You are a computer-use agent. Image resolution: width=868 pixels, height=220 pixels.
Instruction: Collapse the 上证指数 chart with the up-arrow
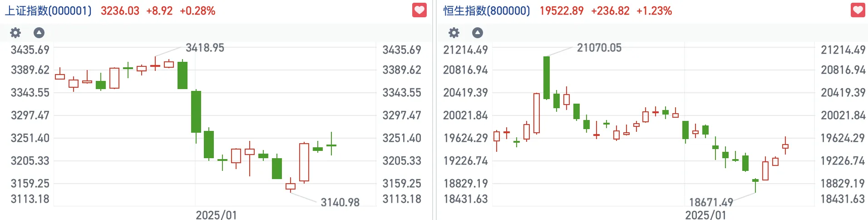[x=39, y=33]
